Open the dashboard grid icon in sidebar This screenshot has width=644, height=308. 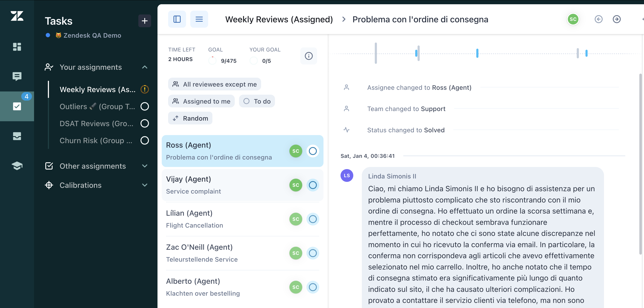[17, 47]
